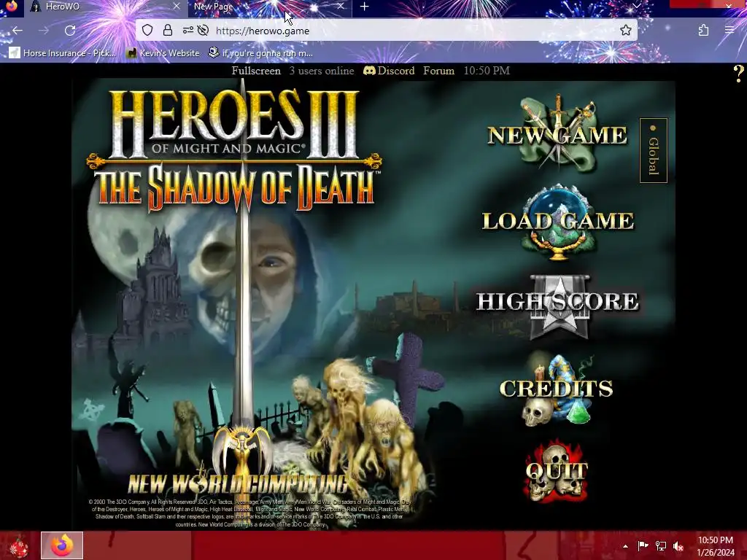List all tabs dropdown arrow
Viewport: 747px width, 560px height.
[636, 5]
